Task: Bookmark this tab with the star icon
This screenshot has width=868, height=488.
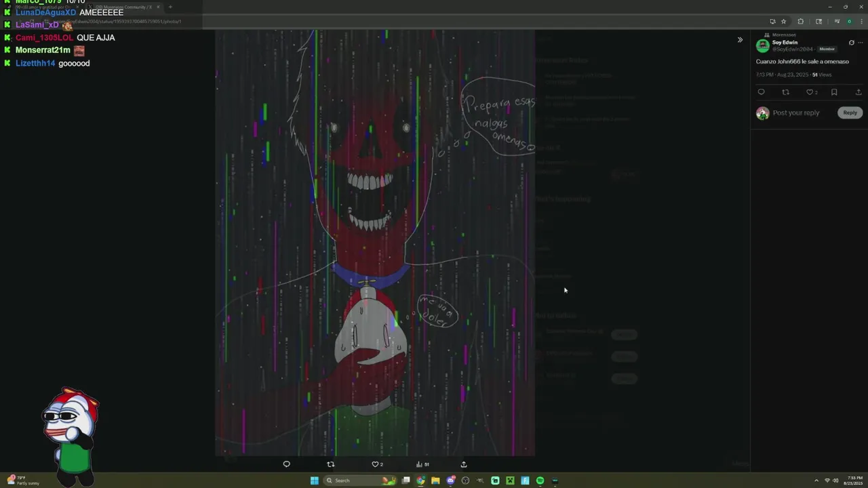Action: tap(783, 21)
